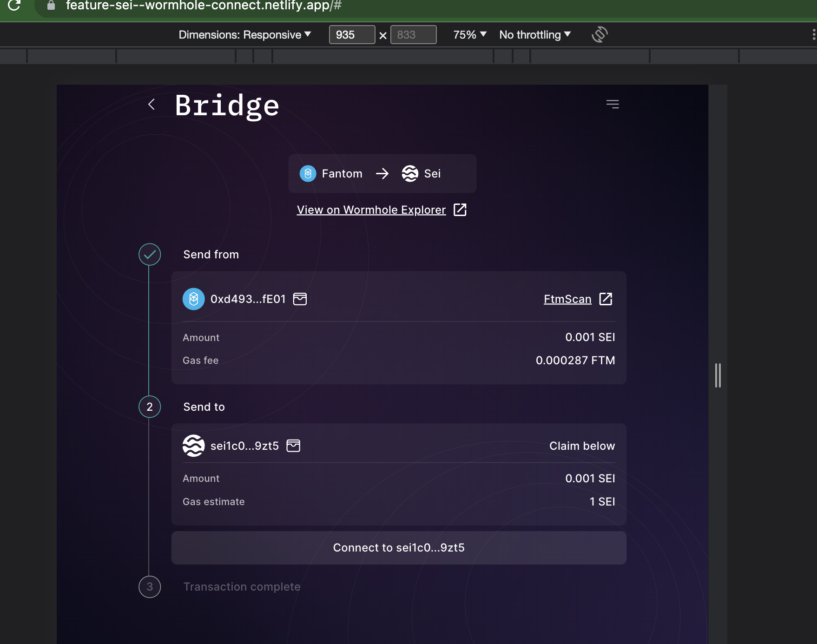Open the wallet icon next to 0xd493...fE01
The image size is (817, 644).
tap(300, 299)
